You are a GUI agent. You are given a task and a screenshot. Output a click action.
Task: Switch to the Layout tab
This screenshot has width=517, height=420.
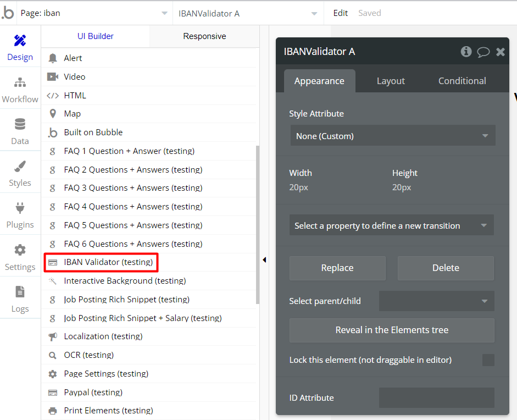coord(391,81)
